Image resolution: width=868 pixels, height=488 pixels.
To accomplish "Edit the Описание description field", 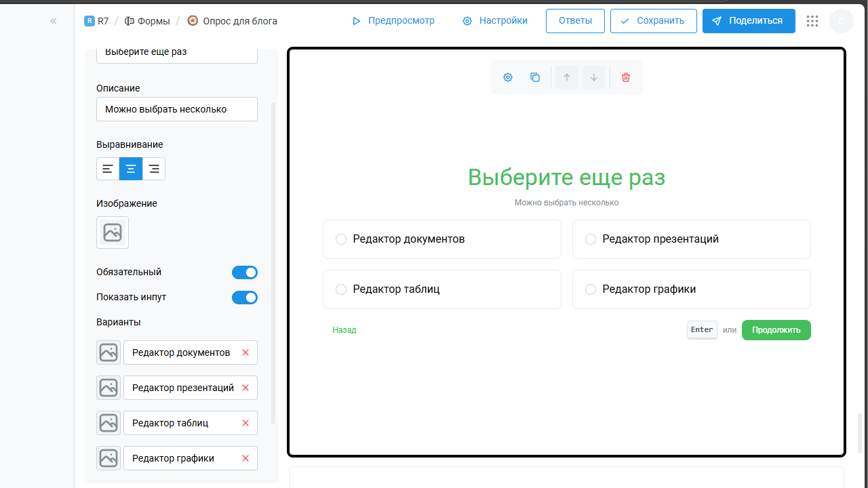I will pyautogui.click(x=177, y=109).
